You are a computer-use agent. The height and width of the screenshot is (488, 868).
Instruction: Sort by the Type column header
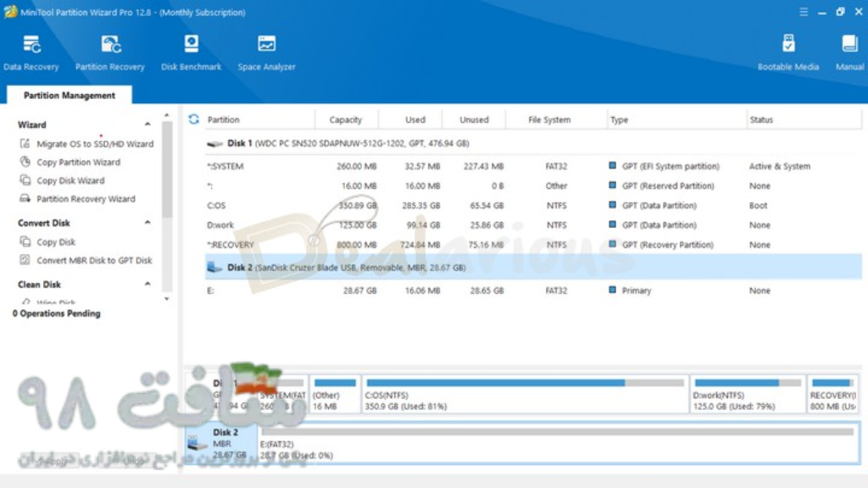(619, 119)
